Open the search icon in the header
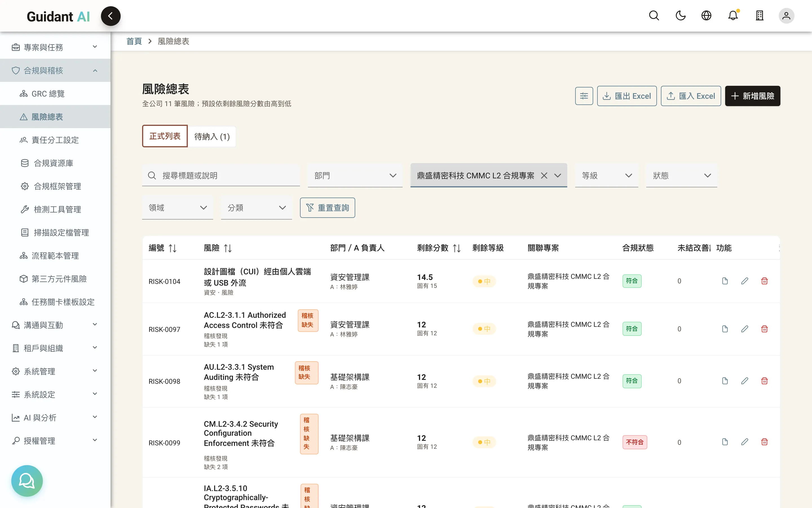Screen dimensions: 812x508 click(x=654, y=16)
